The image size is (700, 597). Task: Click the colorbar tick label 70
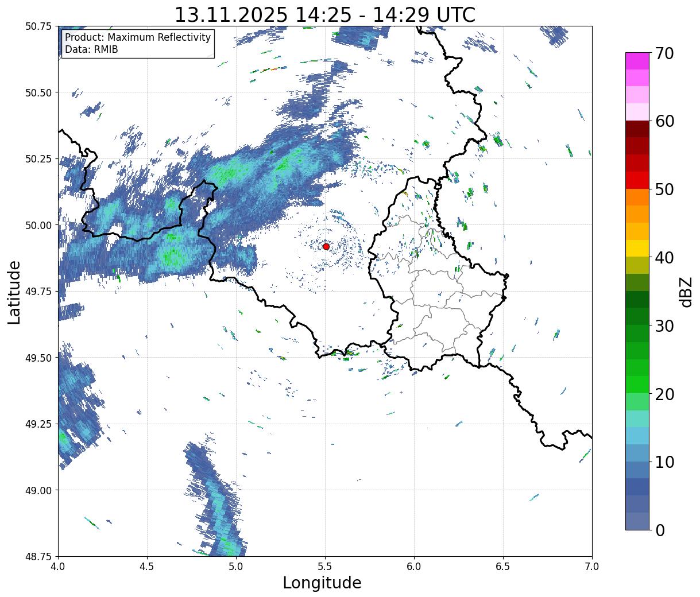pyautogui.click(x=664, y=53)
